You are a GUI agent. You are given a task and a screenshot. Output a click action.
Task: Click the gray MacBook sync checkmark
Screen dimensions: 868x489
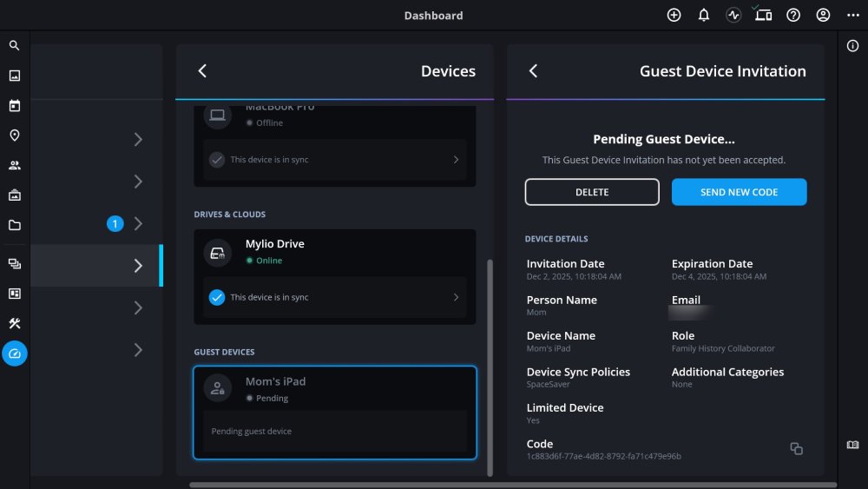point(217,160)
